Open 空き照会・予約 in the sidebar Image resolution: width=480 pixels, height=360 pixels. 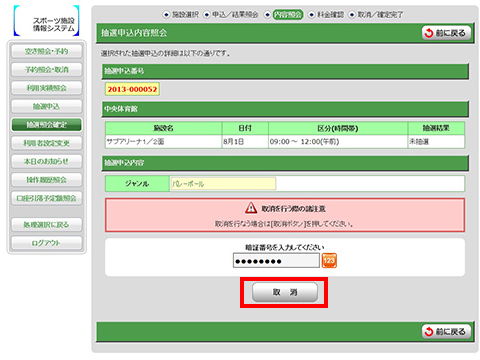(x=47, y=51)
